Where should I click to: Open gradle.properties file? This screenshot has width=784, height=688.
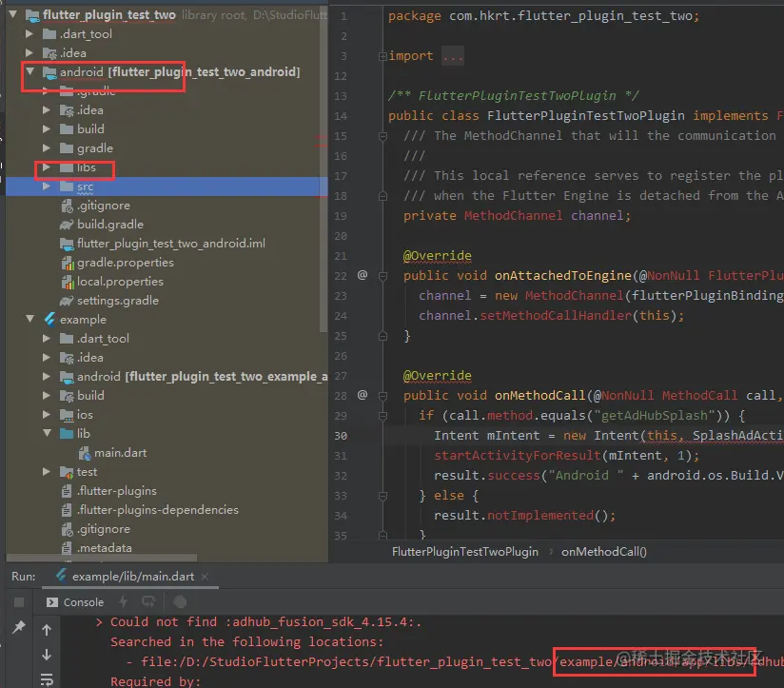[x=125, y=262]
